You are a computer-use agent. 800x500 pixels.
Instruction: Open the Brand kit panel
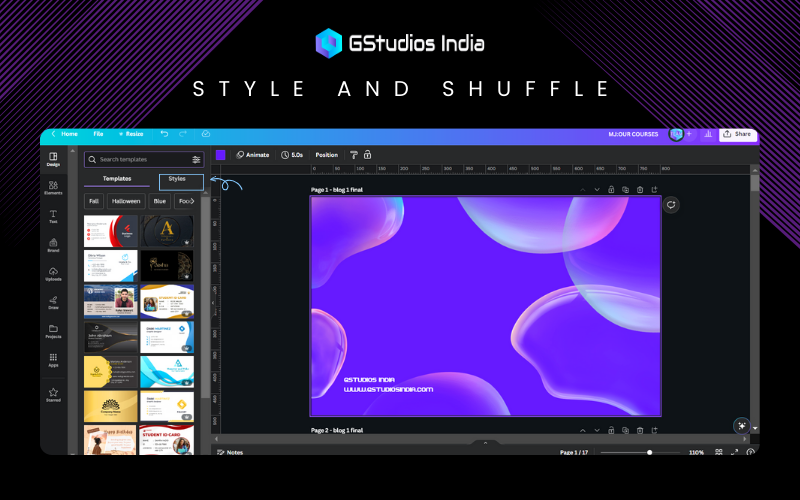(53, 244)
